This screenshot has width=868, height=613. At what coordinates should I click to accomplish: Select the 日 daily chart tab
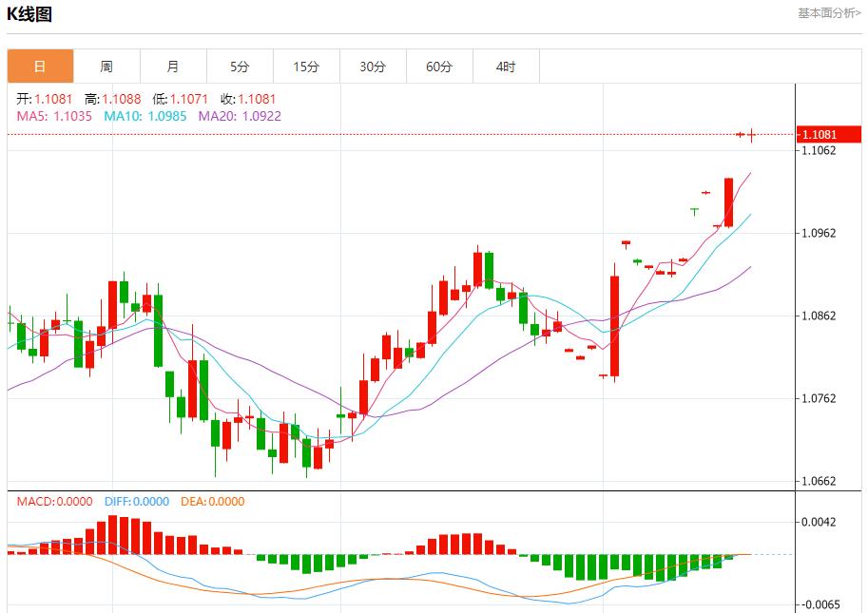40,67
